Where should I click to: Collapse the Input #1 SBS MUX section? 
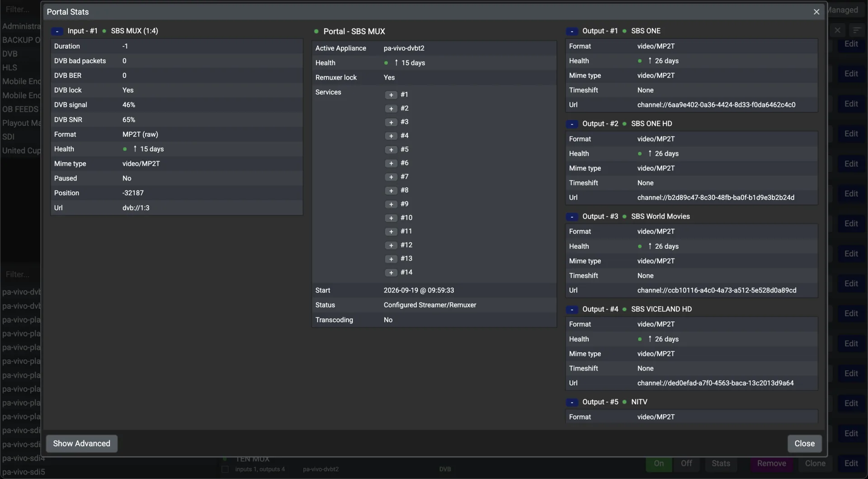click(57, 31)
